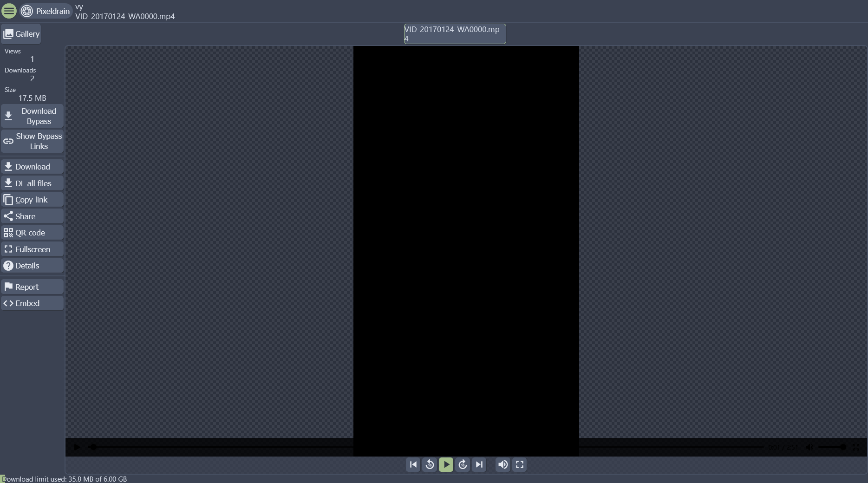Screen dimensions: 868x483
Task: Select the VID-20170124-WA0000.mp4 file tab
Action: tap(455, 34)
